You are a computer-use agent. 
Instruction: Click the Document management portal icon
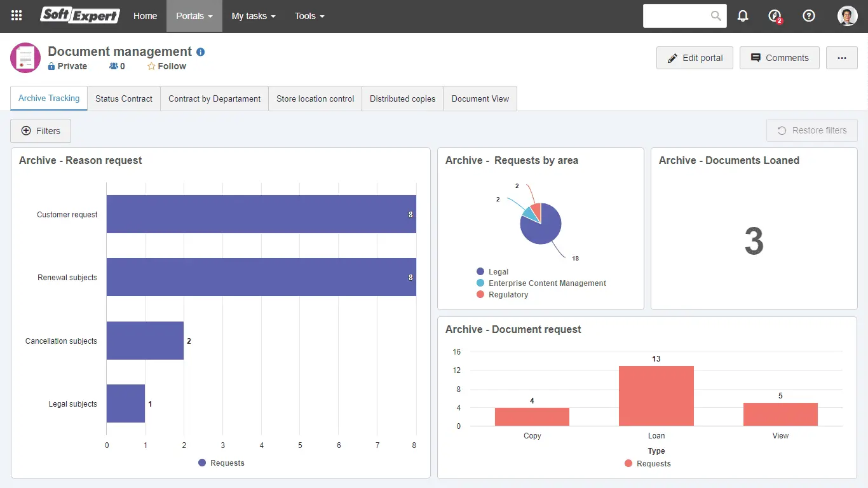[25, 58]
